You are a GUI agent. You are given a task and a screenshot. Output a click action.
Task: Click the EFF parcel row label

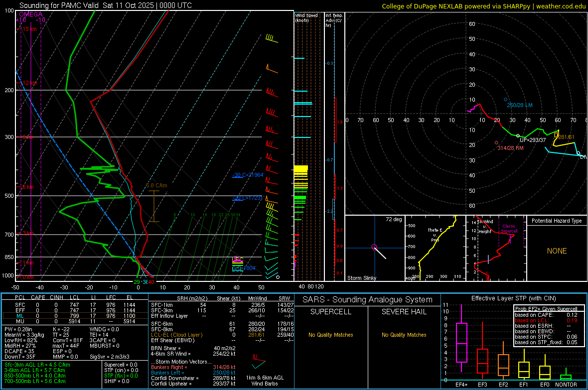[20, 310]
